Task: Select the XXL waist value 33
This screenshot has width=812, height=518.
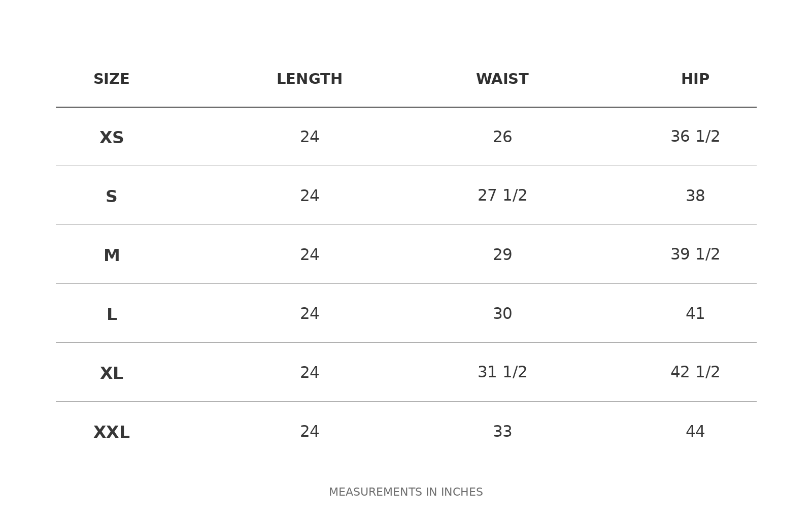Action: click(502, 432)
